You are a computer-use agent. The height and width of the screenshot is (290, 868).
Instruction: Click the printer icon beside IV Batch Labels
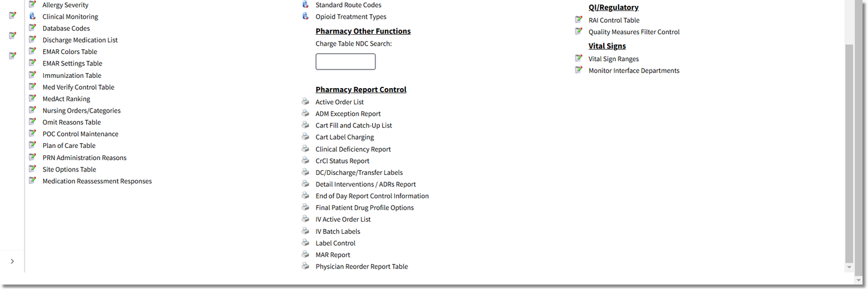click(305, 231)
